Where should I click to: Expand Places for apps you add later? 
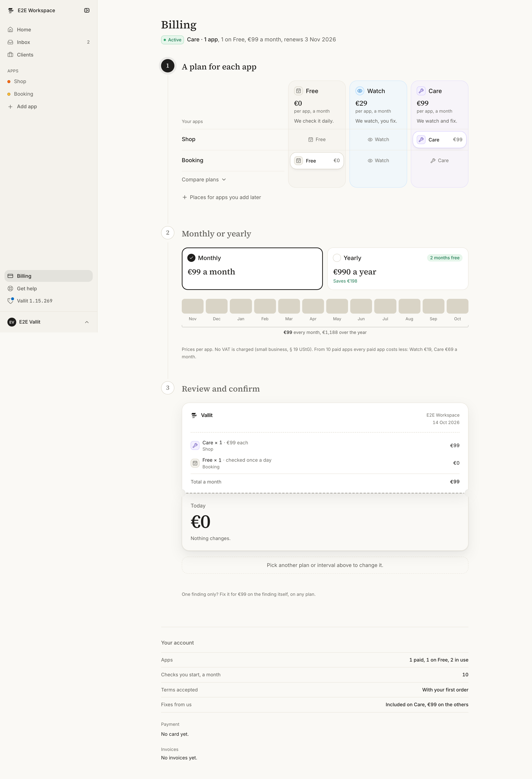221,197
